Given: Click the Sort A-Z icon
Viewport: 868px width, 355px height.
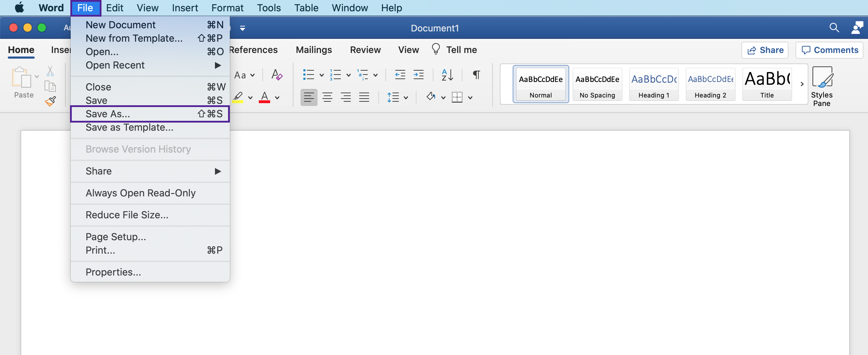Looking at the screenshot, I should (447, 75).
